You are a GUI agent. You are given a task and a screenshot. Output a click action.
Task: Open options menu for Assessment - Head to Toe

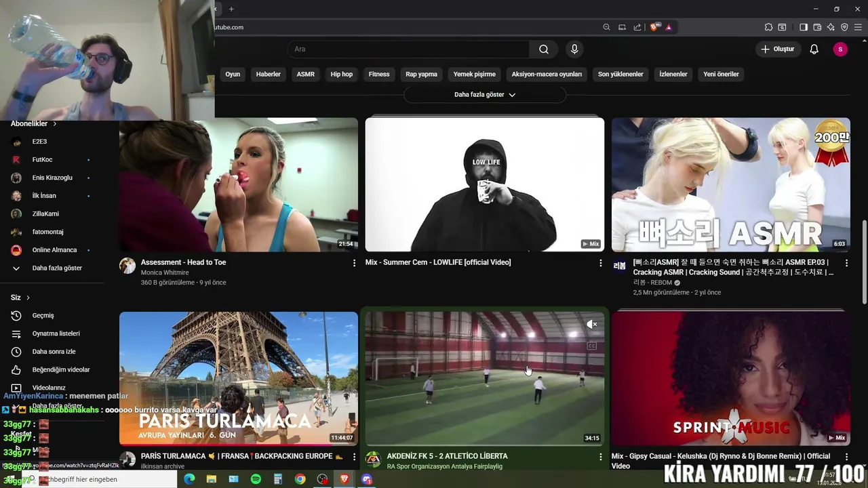point(354,263)
